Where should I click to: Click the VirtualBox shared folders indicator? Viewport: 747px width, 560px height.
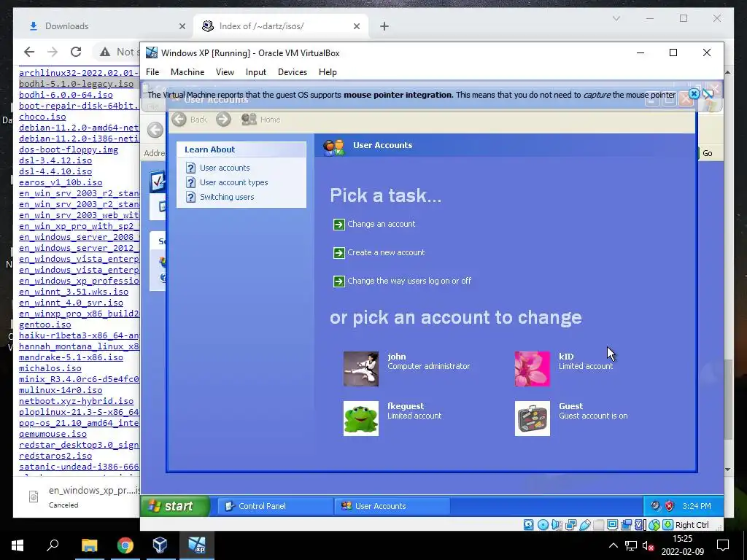(x=598, y=525)
